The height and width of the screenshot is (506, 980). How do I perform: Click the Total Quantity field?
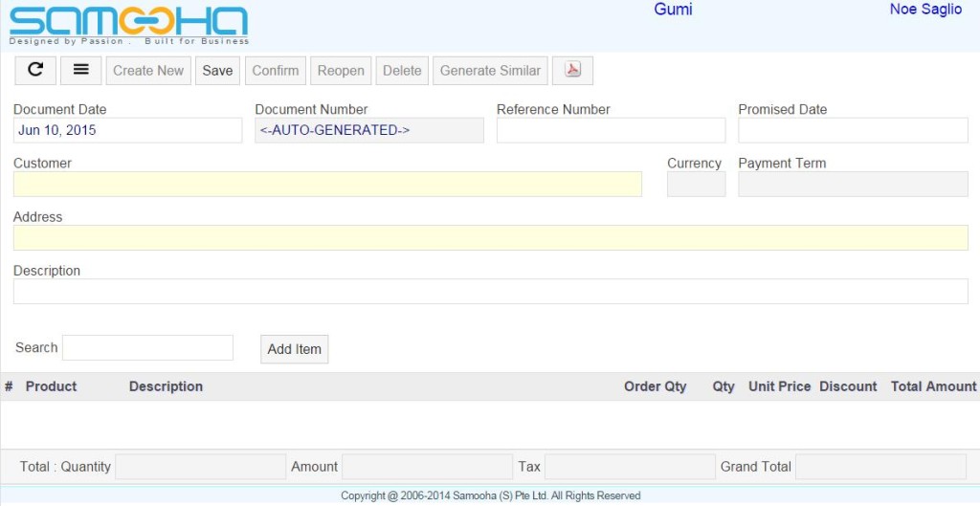201,467
